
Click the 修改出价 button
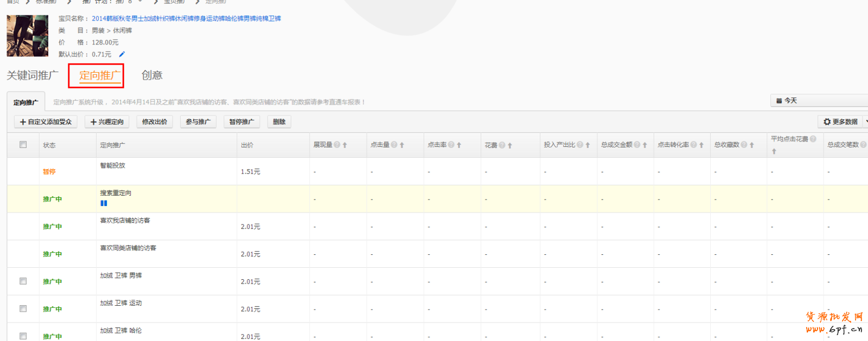pos(155,122)
